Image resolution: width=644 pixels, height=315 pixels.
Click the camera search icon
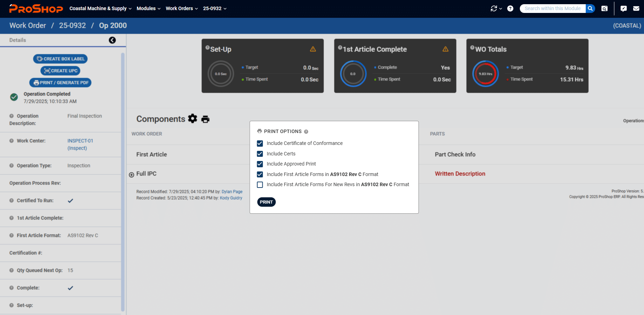[x=605, y=8]
